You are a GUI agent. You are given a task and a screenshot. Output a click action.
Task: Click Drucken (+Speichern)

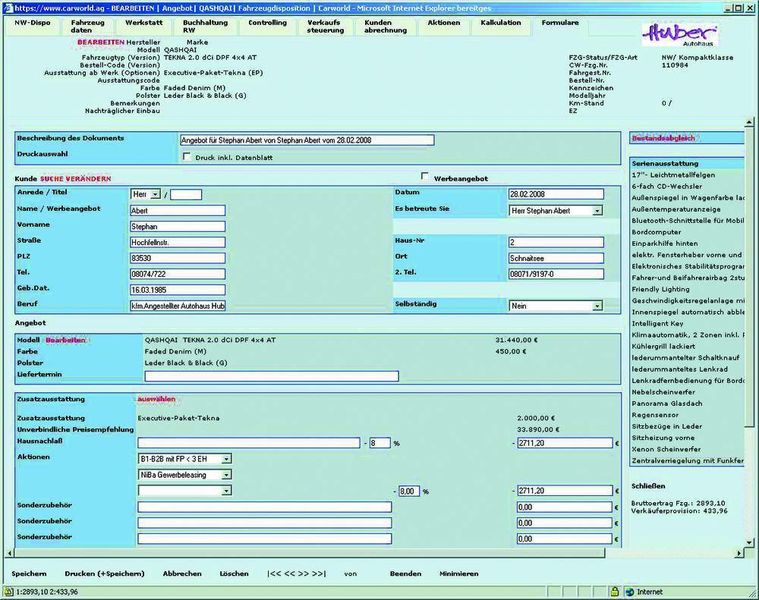pos(105,573)
